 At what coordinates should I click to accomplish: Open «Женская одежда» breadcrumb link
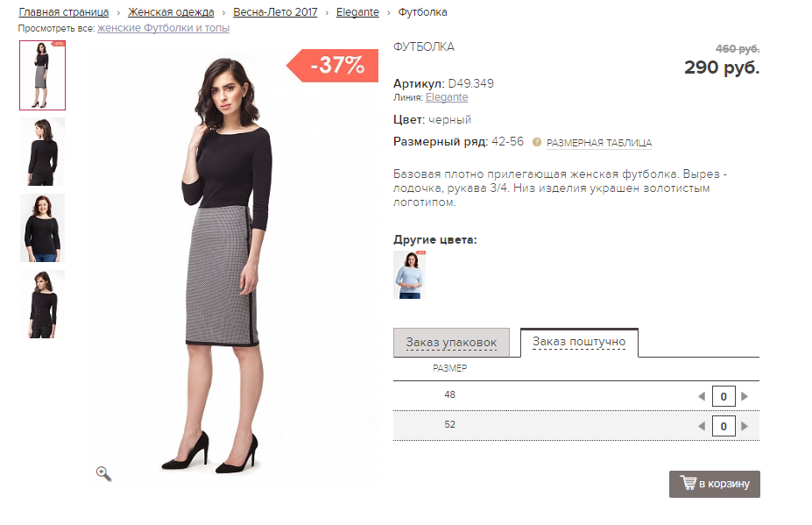click(x=171, y=12)
